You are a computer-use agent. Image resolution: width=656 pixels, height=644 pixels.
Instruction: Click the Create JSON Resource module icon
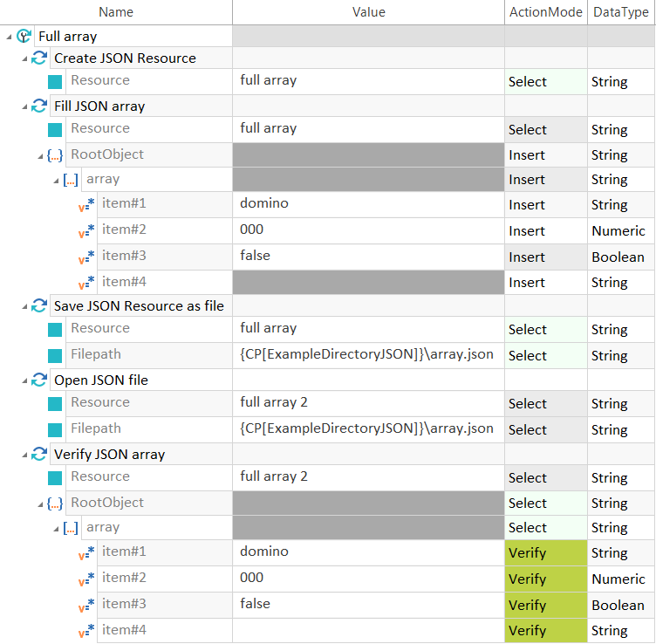pos(39,58)
